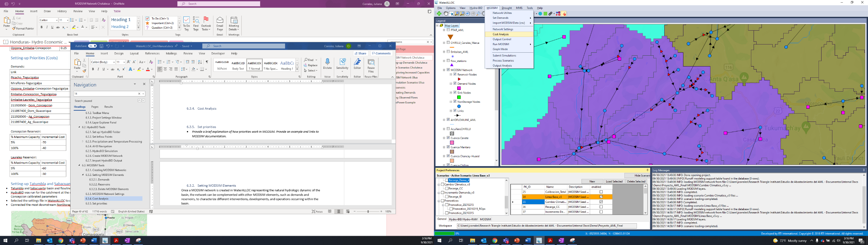Viewport: 868px width, 245px height.
Task: Open the Calibri (Body) font dropdown in Word
Action: point(114,62)
